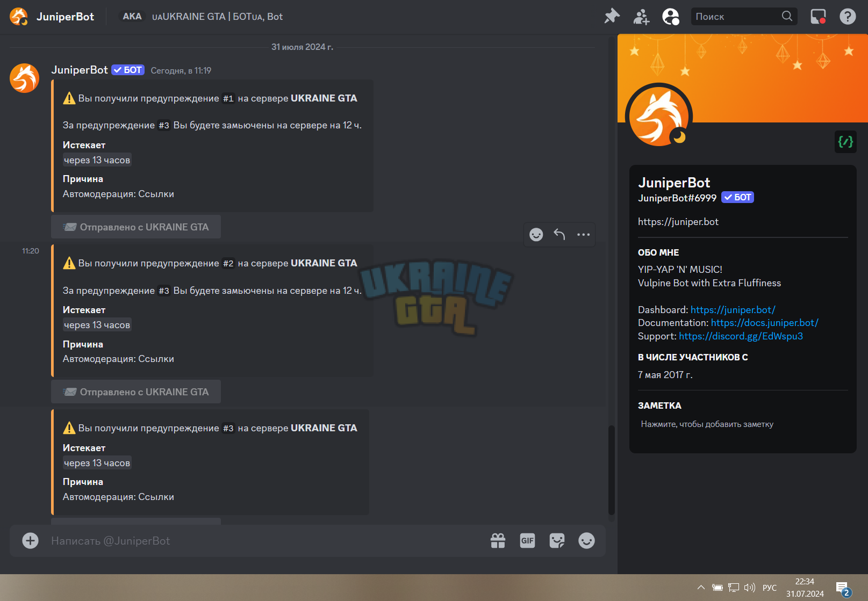Click the battery icon in the system tray
Image resolution: width=868 pixels, height=601 pixels.
717,587
